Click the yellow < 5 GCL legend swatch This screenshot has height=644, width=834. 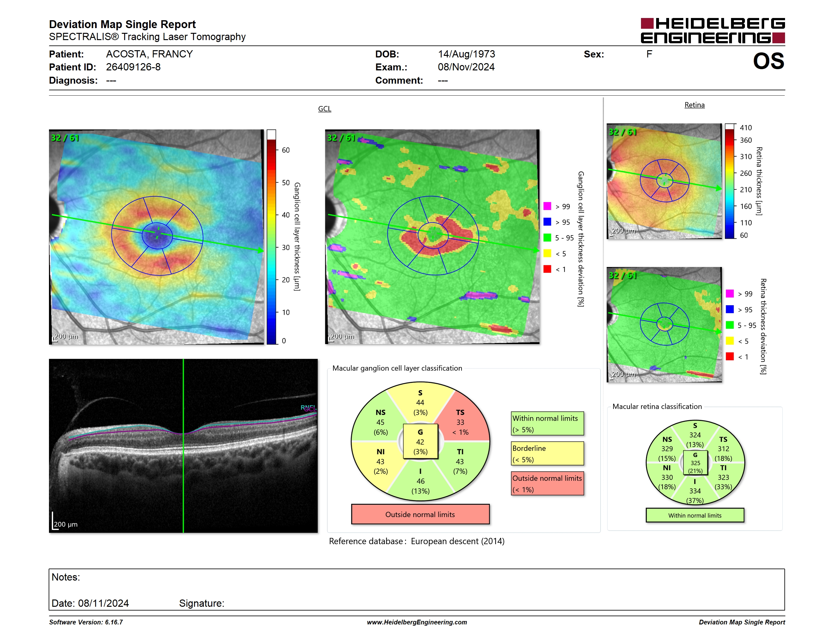(x=547, y=253)
